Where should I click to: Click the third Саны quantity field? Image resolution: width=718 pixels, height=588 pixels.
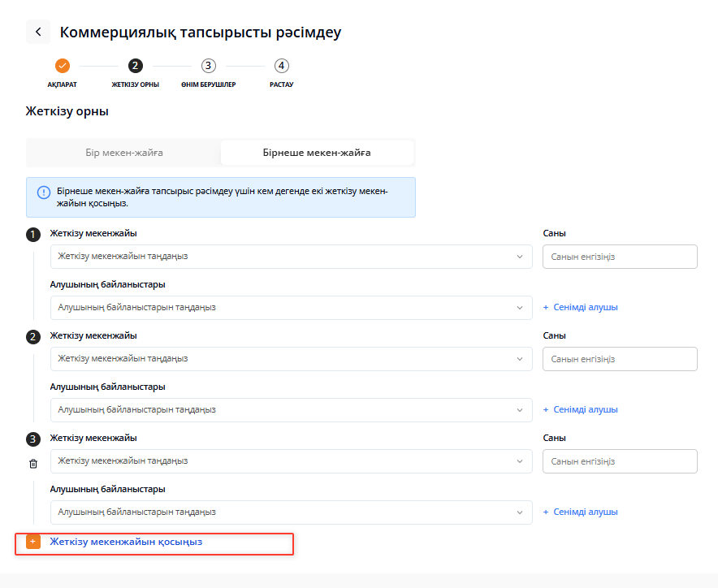[x=619, y=461]
